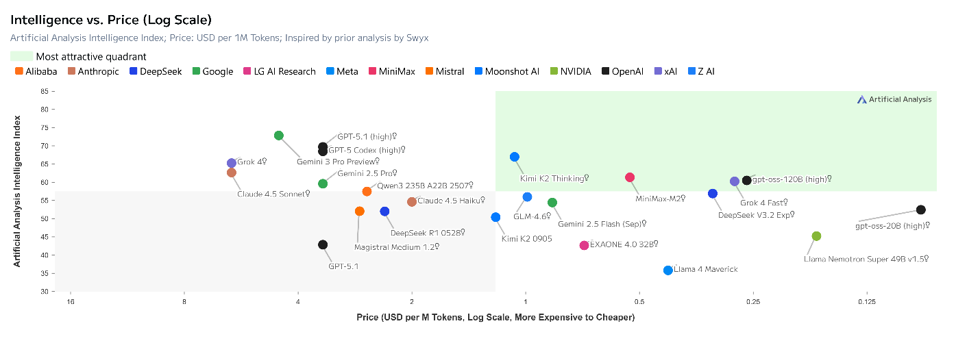Click the DeepSeek V3.2 Exp label
The width and height of the screenshot is (980, 354).
pos(756,214)
